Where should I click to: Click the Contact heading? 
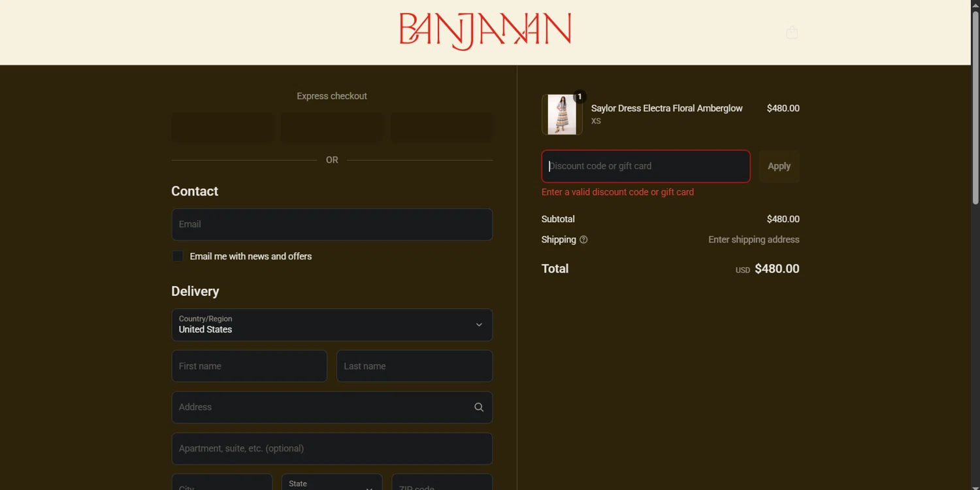coord(195,191)
